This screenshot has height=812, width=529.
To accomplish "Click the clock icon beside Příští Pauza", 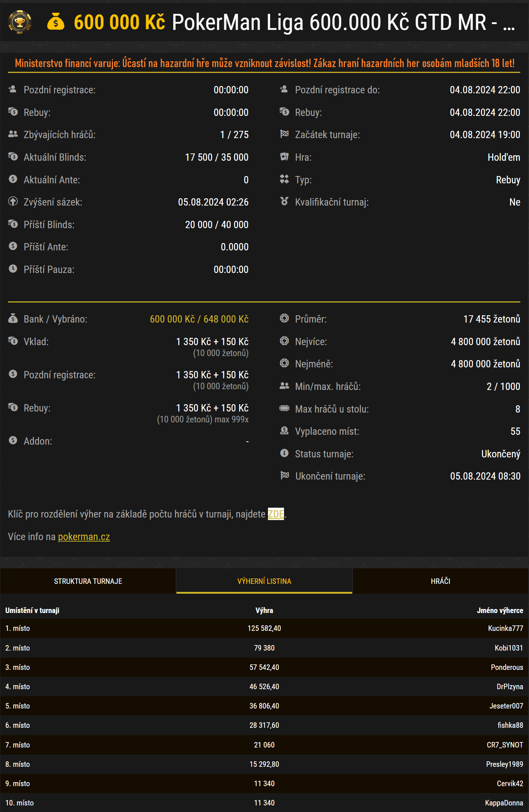I will point(13,269).
